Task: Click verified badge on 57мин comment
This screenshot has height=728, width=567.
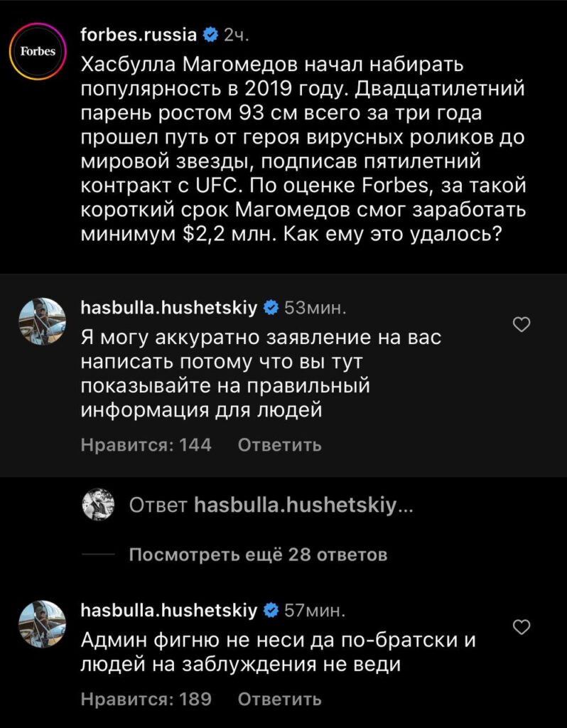Action: (271, 611)
